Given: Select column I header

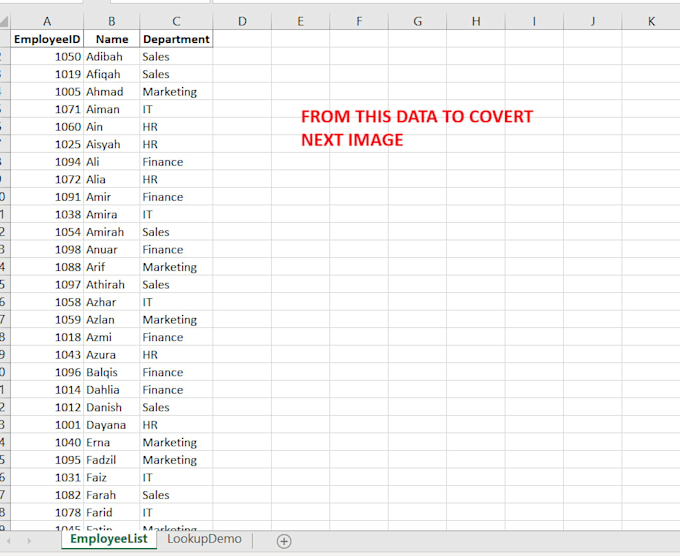Looking at the screenshot, I should tap(534, 21).
